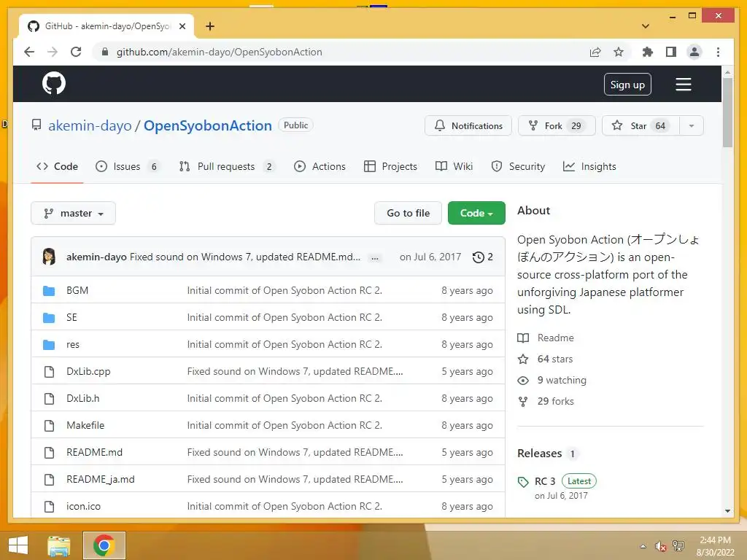
Task: Click the page scrollbar down arrow
Action: (727, 511)
